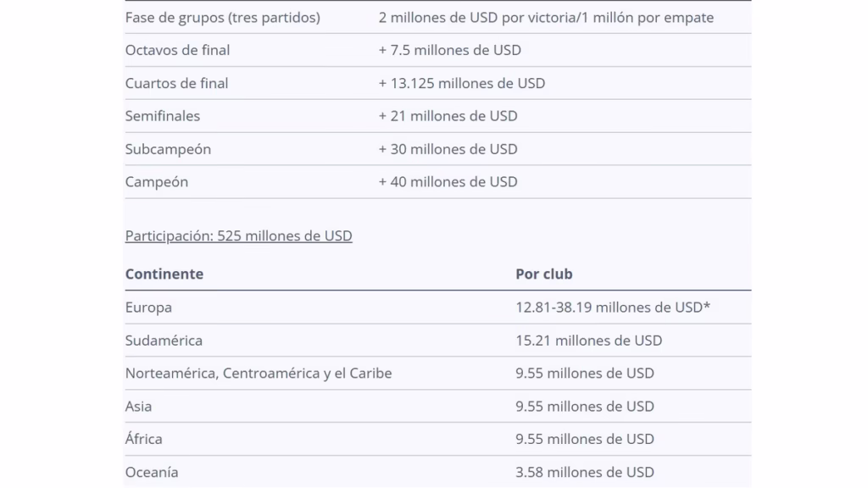
Task: Click "Norteamérica, Centroamérica y el Caribe" cell
Action: coord(259,373)
